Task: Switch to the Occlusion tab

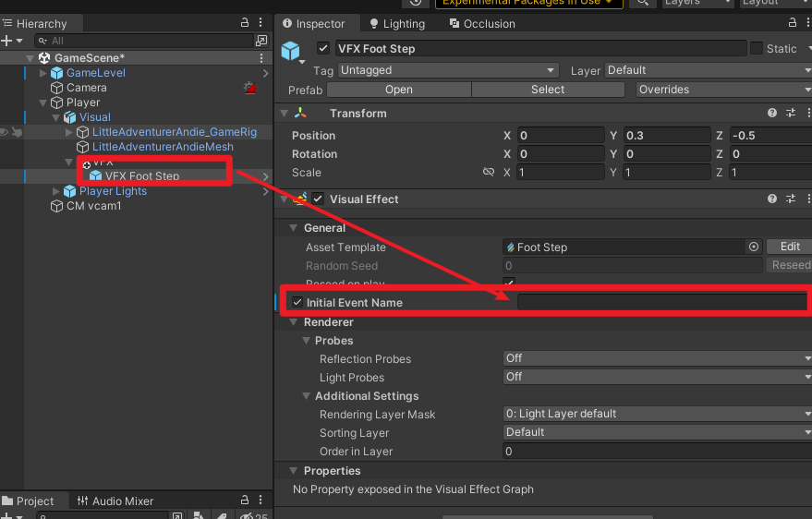Action: (x=481, y=24)
